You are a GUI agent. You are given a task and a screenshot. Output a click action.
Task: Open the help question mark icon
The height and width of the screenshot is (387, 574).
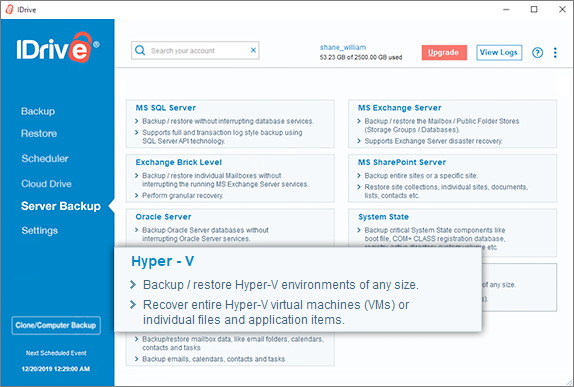(537, 53)
